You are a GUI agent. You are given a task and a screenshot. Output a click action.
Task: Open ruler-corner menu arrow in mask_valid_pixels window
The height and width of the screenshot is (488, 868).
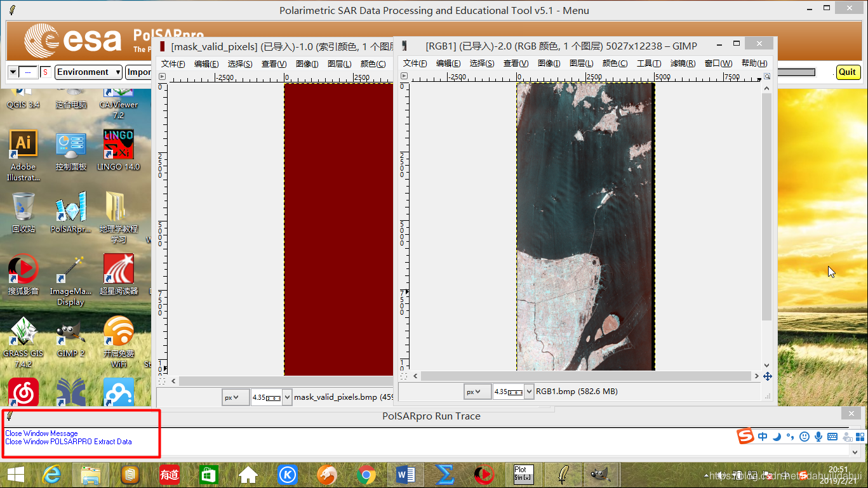[x=161, y=77]
